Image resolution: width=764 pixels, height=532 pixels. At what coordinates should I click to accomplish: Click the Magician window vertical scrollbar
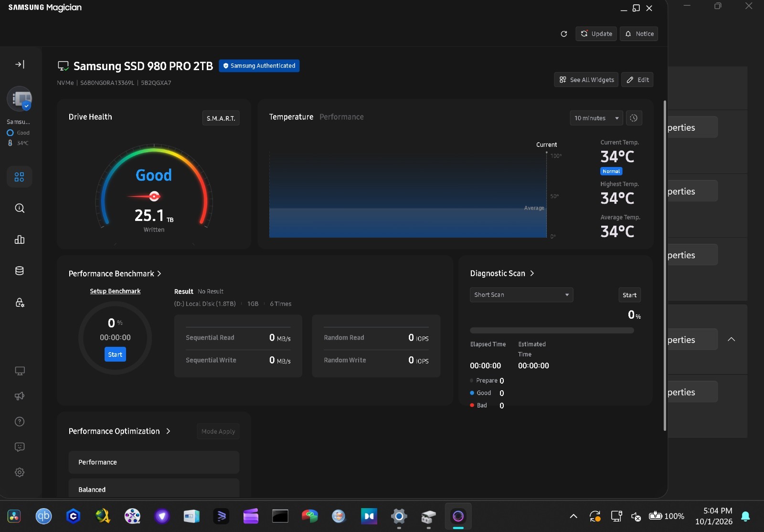click(665, 265)
